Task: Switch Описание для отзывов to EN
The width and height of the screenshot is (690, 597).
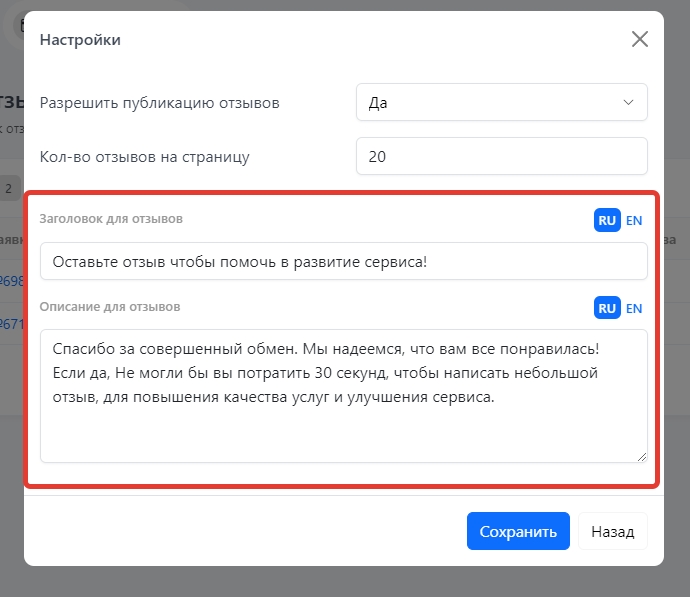Action: (x=634, y=308)
